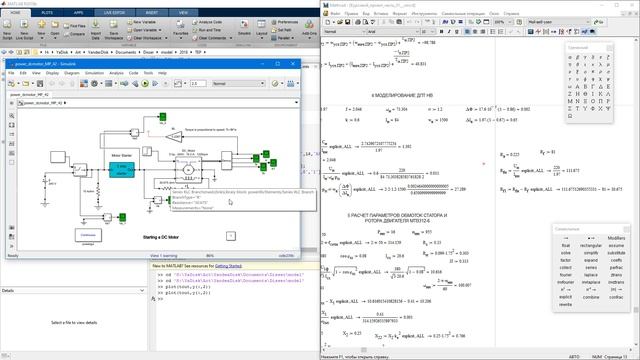This screenshot has height=360, width=640.
Task: Click Getting Started link in MATLAB
Action: [x=229, y=266]
